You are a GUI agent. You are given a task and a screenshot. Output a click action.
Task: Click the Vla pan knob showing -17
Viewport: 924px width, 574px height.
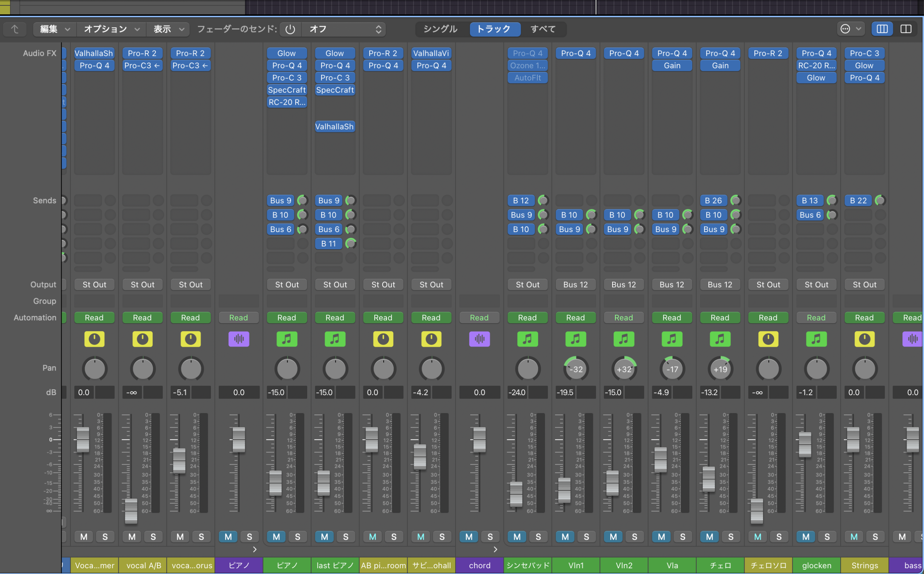(x=672, y=369)
